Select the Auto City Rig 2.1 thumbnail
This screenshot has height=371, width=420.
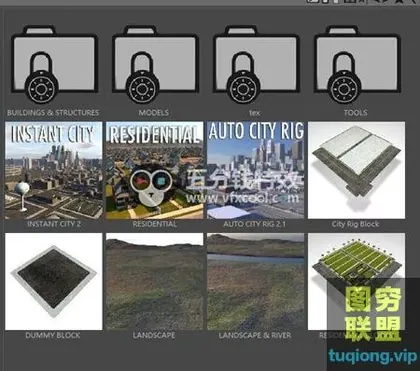[x=255, y=170]
